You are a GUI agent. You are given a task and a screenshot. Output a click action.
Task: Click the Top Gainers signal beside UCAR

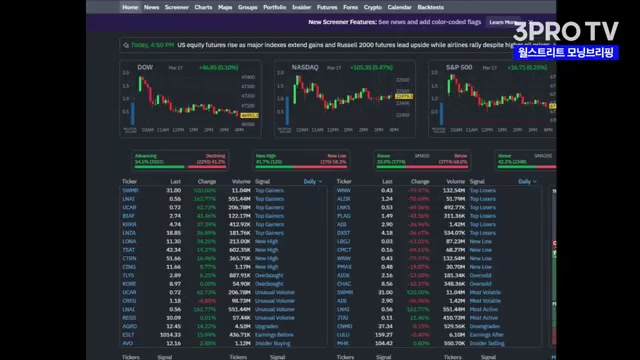pyautogui.click(x=269, y=207)
